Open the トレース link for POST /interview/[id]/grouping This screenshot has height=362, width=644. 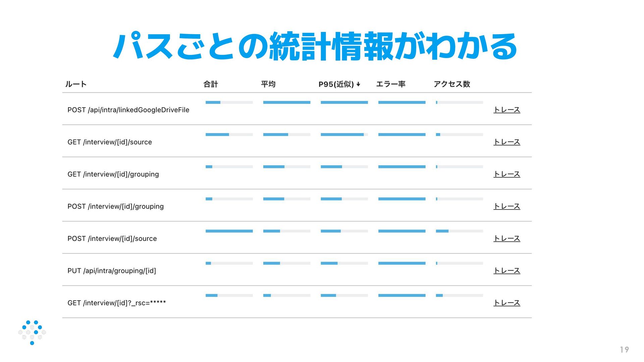click(x=506, y=206)
